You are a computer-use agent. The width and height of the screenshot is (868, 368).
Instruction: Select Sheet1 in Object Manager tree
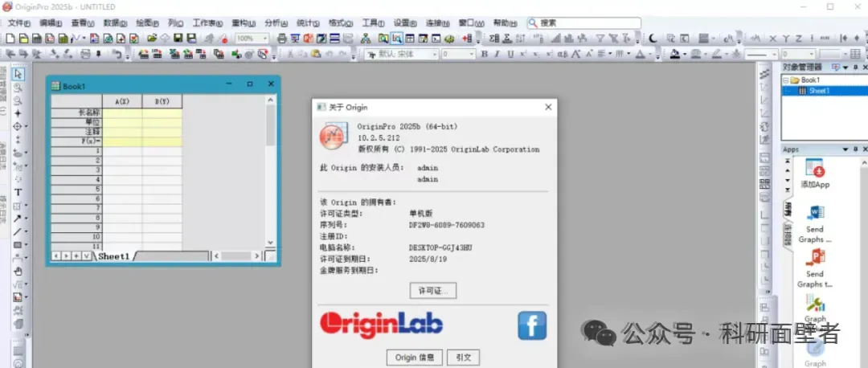point(819,91)
